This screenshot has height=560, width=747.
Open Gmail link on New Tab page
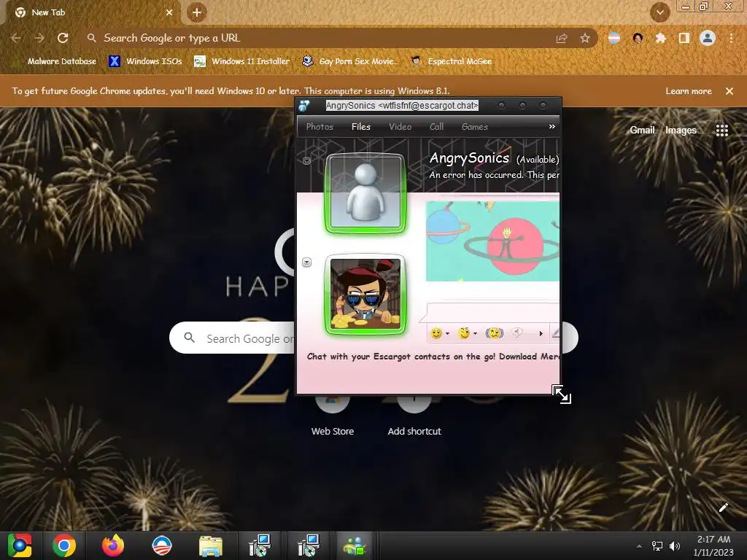click(x=642, y=130)
